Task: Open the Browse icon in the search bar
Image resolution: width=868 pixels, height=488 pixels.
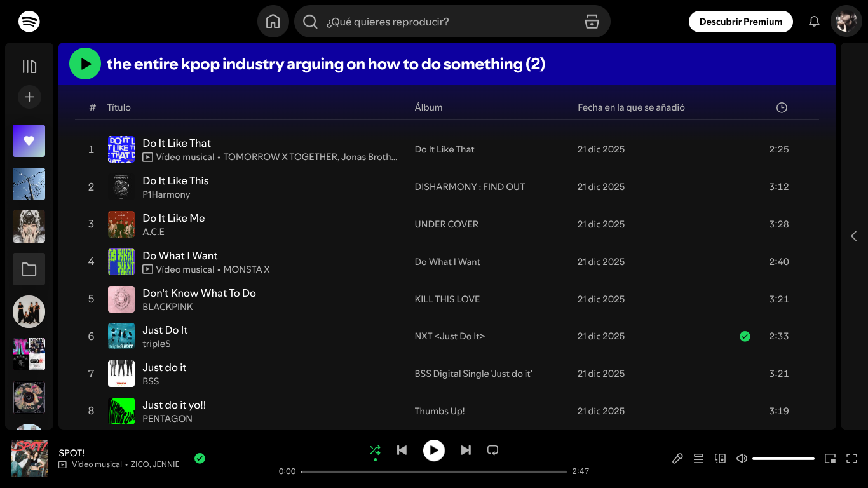Action: pyautogui.click(x=592, y=22)
